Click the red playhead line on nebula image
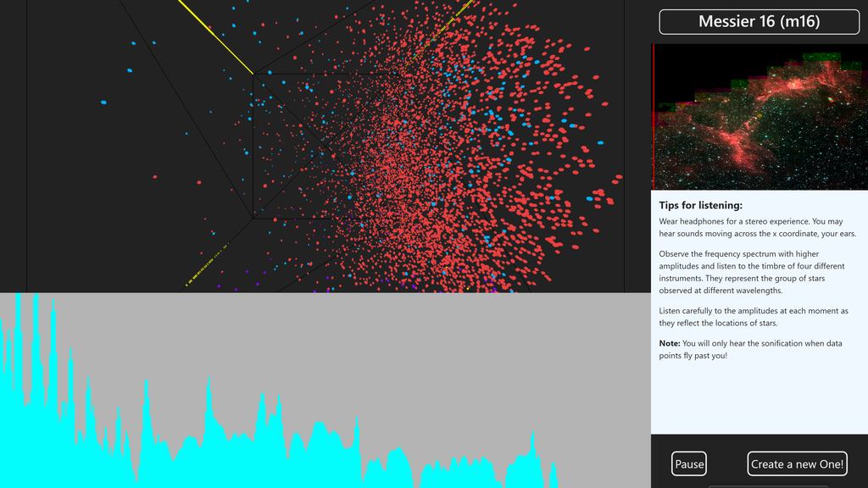Viewport: 868px width, 488px height. [654, 117]
